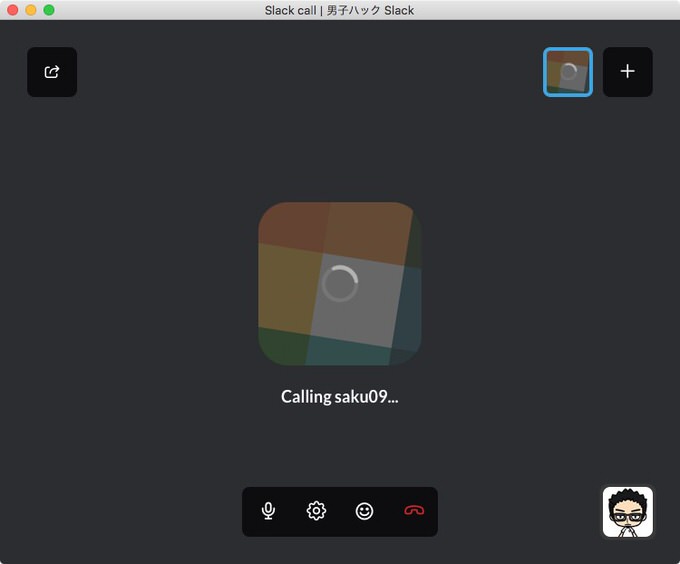This screenshot has width=680, height=564.
Task: Mute the microphone
Action: 268,511
